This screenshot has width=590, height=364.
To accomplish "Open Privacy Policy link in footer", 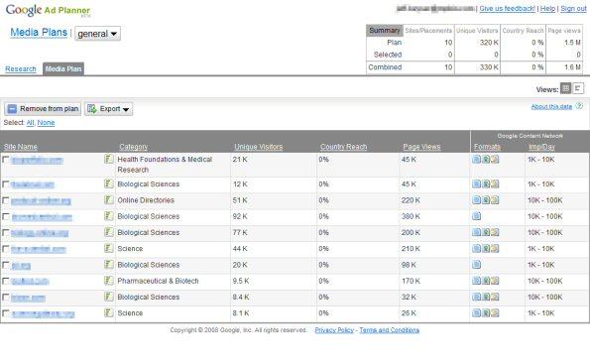I will 334,330.
